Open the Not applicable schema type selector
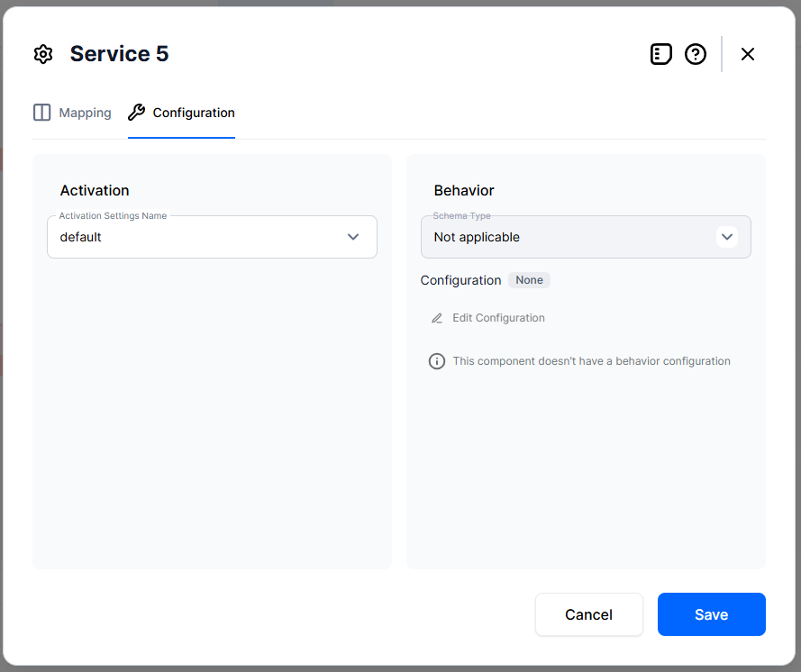This screenshot has width=801, height=672. pyautogui.click(x=586, y=237)
